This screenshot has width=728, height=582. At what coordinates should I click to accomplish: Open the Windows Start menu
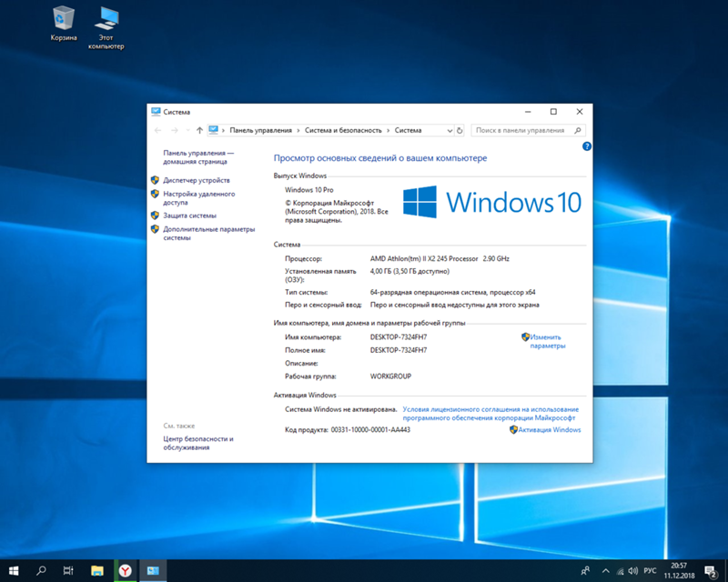[14, 570]
